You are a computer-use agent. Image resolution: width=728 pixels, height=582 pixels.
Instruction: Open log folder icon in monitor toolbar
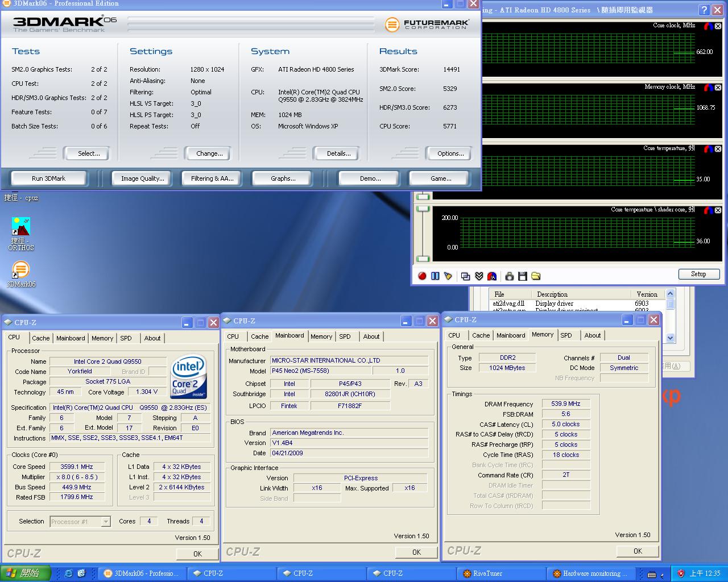tap(536, 276)
